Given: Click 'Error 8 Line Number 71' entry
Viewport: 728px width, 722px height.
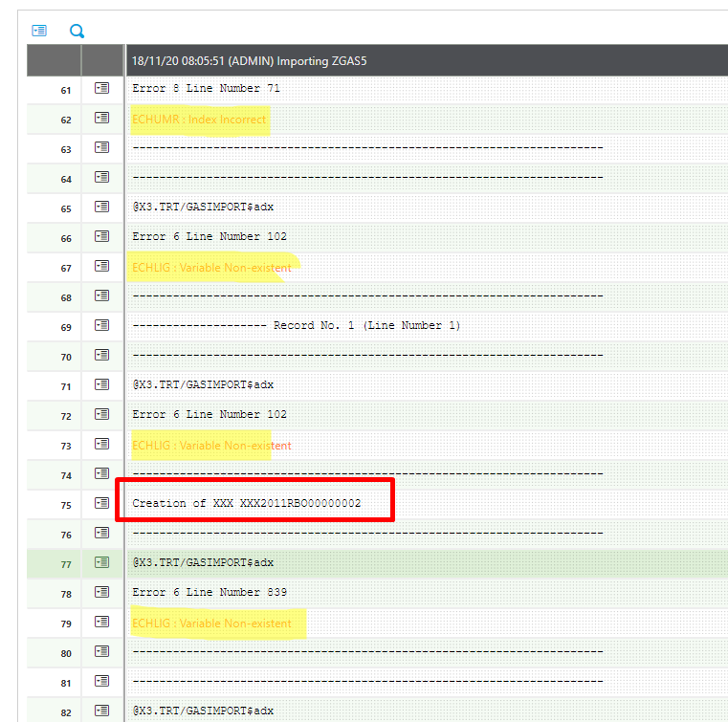Looking at the screenshot, I should point(206,89).
